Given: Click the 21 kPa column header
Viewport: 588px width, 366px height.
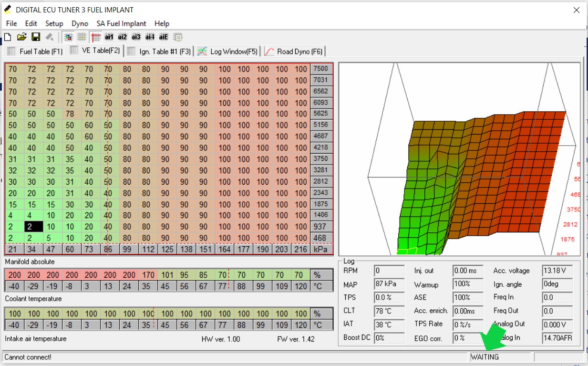Looking at the screenshot, I should (13, 248).
